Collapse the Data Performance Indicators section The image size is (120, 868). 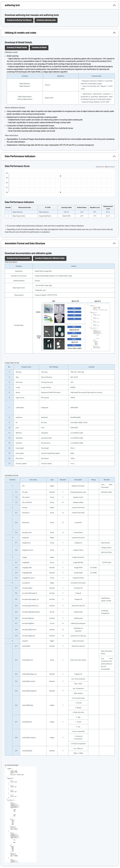[114, 156]
